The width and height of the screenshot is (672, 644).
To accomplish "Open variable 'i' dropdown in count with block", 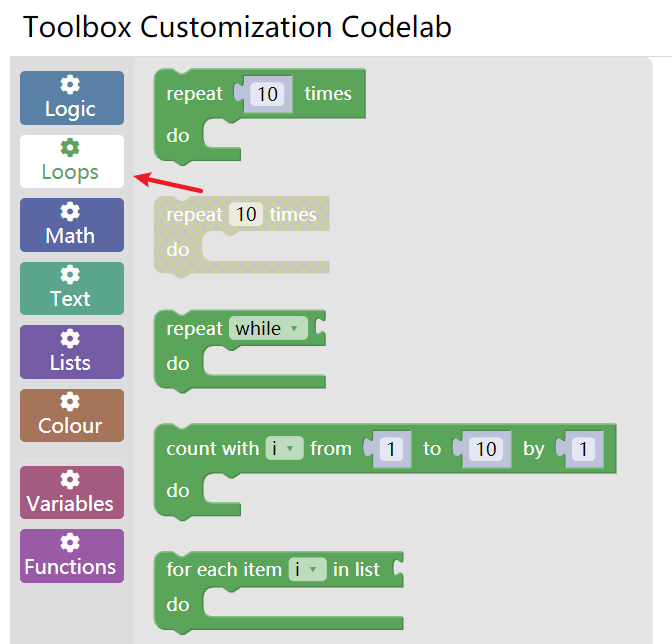I will point(284,449).
